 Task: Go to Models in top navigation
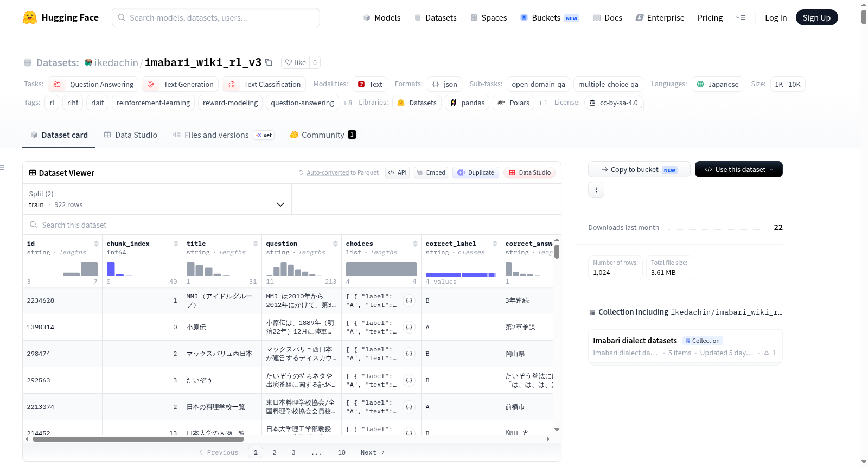point(382,17)
